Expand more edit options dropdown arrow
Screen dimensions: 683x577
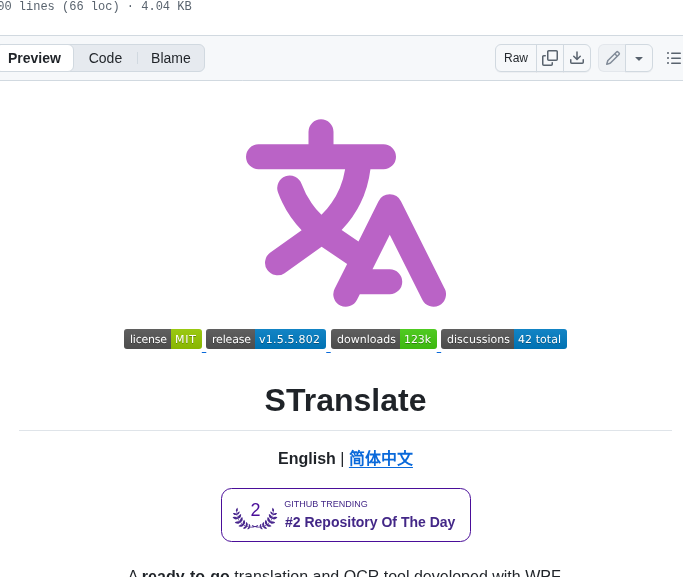639,58
